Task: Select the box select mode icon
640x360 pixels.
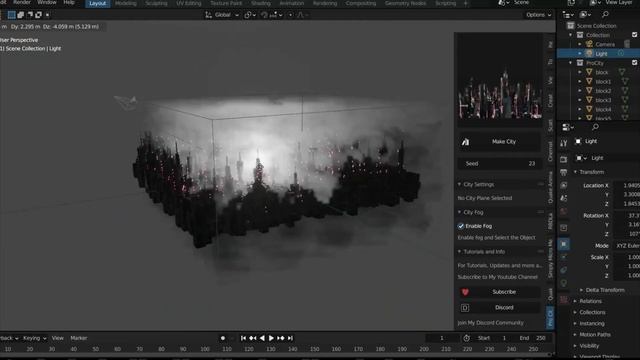Action: click(x=11, y=15)
